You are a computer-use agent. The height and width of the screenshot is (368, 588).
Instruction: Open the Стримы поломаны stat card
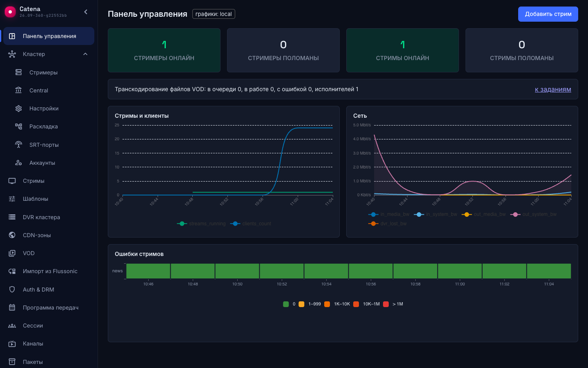click(522, 50)
